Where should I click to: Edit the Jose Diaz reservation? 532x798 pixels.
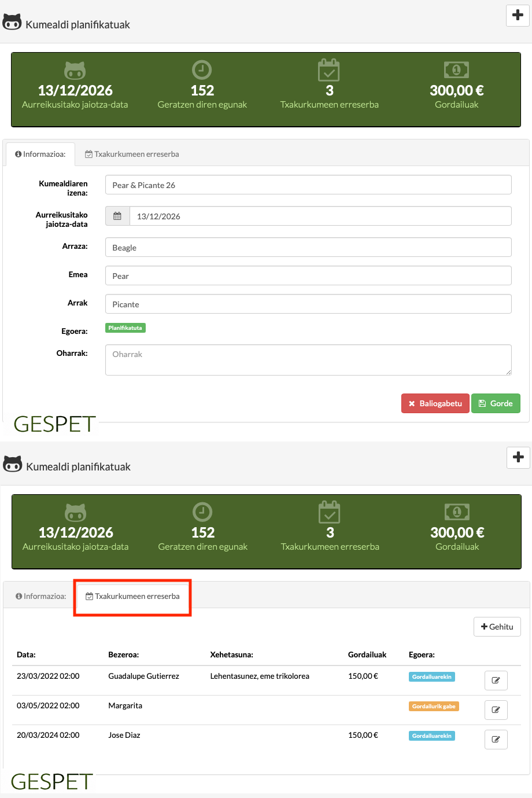[496, 740]
